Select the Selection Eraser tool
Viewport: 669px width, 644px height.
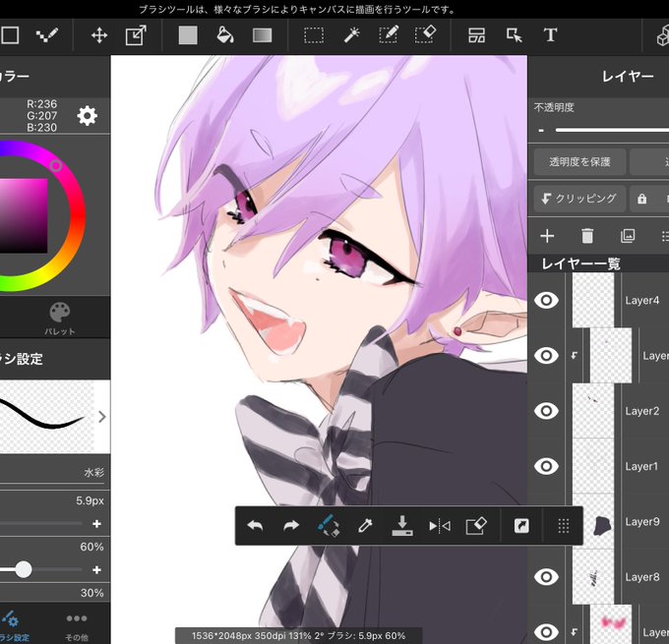[x=425, y=34]
